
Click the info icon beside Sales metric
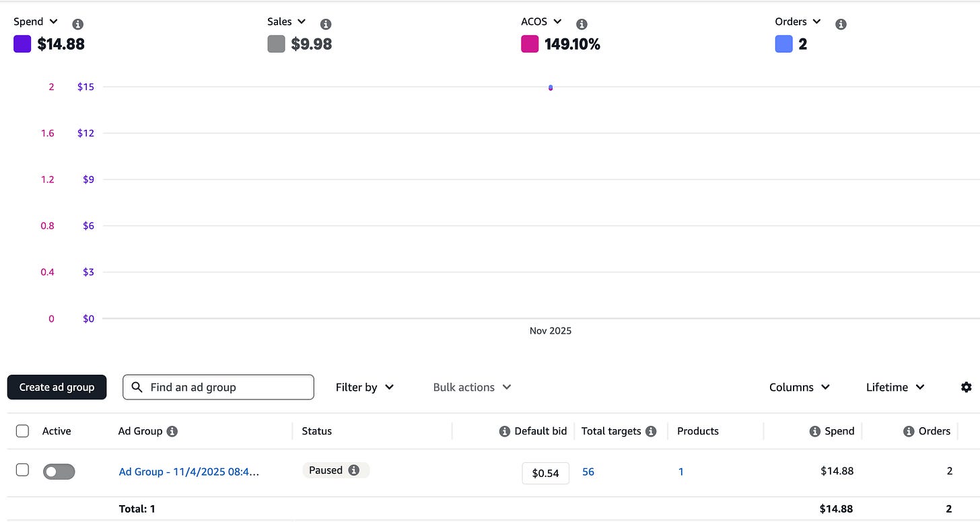coord(326,24)
